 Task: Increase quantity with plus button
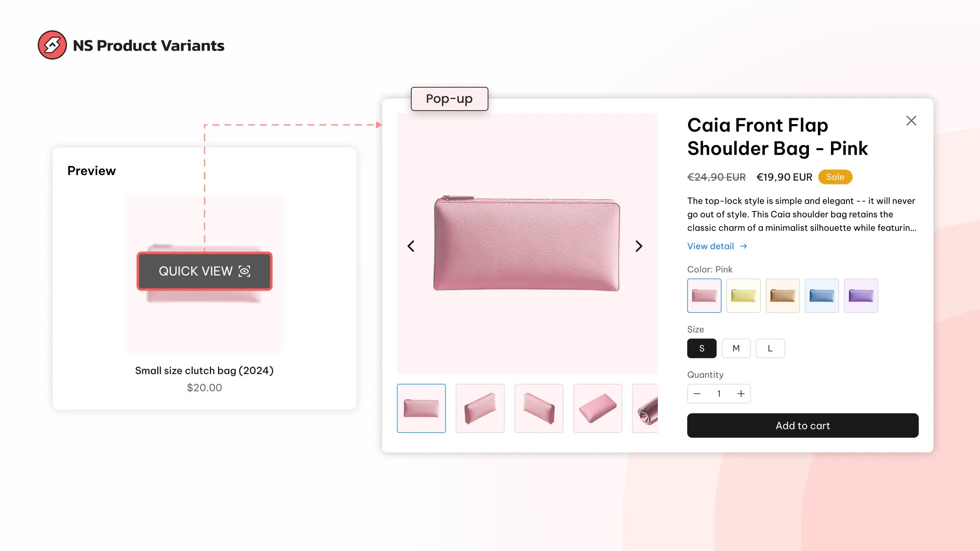click(741, 393)
